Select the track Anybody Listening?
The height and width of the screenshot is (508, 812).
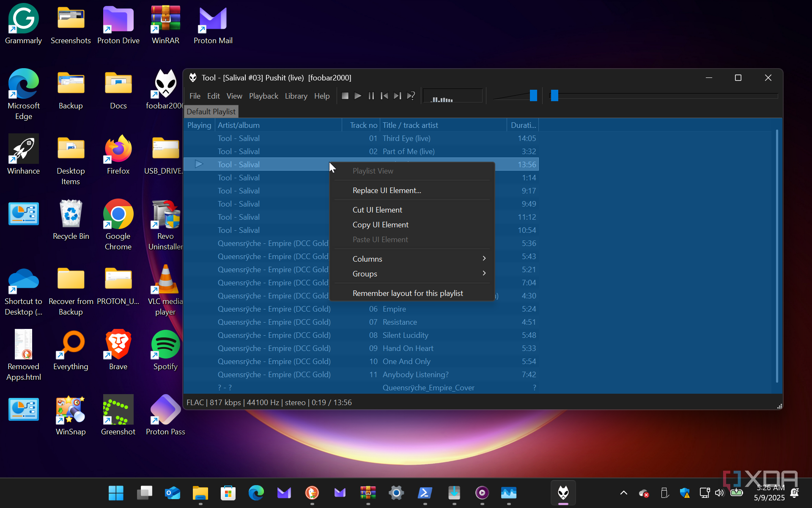point(361,375)
